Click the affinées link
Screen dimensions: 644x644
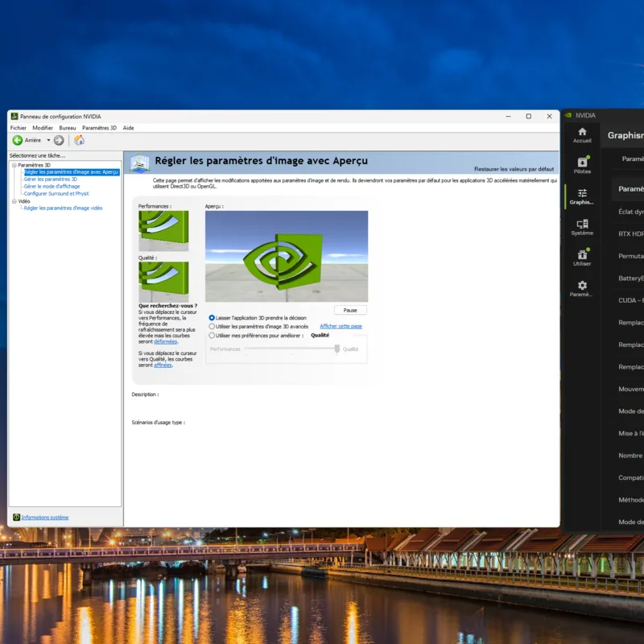[x=163, y=365]
